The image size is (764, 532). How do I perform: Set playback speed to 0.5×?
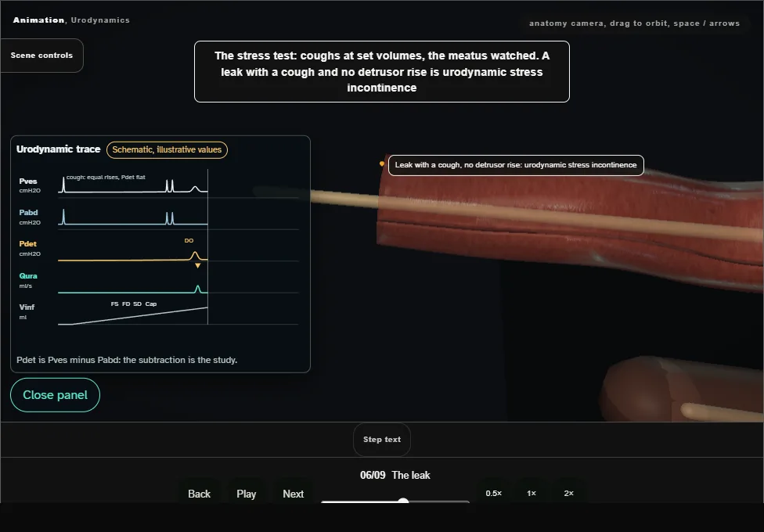tap(494, 494)
